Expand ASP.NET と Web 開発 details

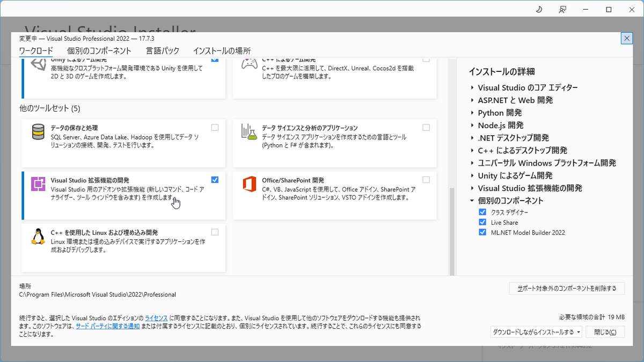tap(472, 100)
